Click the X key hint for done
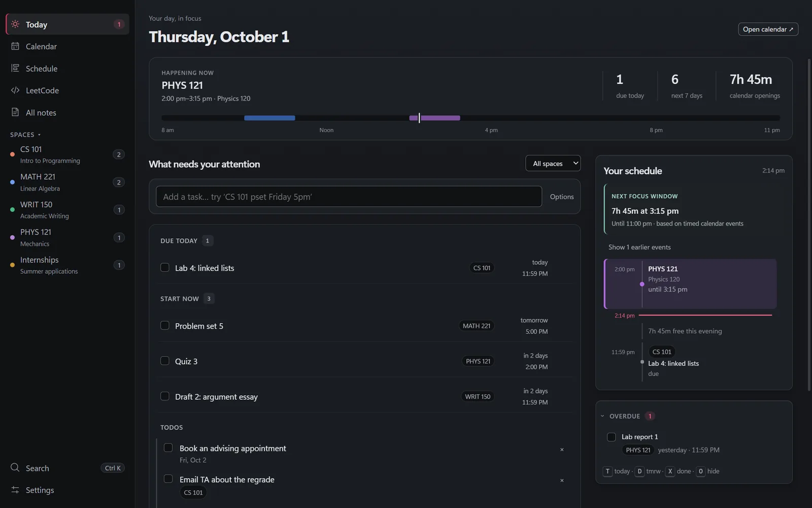The width and height of the screenshot is (812, 508). pos(670,471)
